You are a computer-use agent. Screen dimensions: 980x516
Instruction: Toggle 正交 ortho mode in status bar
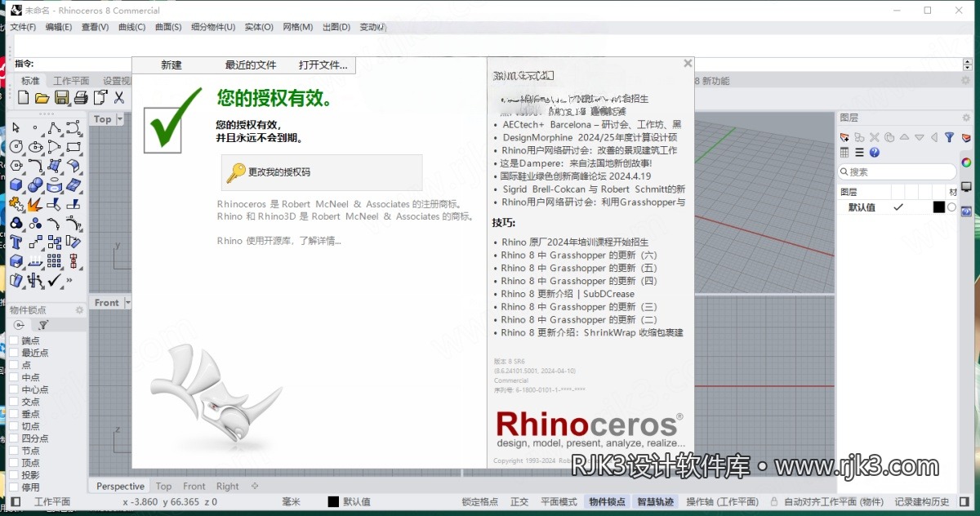pos(519,501)
